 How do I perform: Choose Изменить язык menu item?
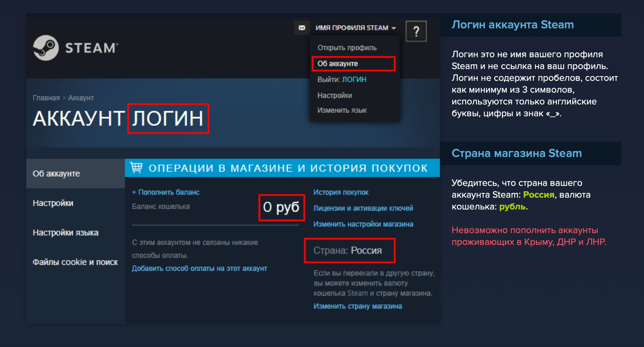pos(342,110)
